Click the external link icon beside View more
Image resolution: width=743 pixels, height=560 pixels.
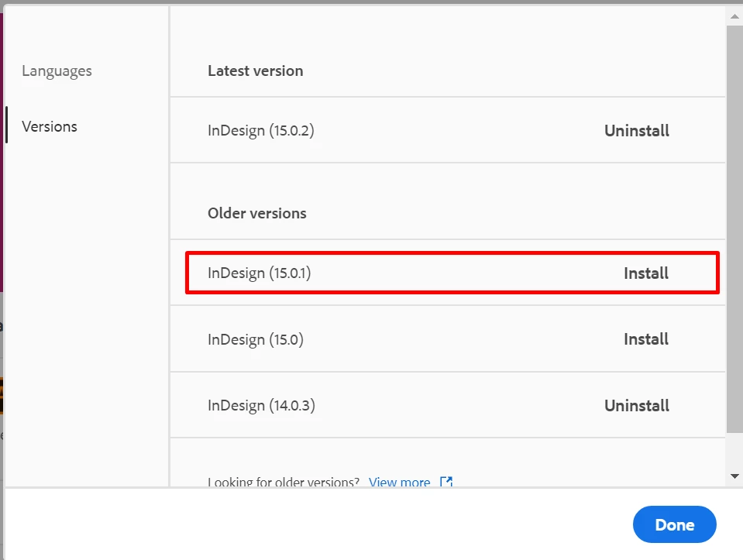446,481
